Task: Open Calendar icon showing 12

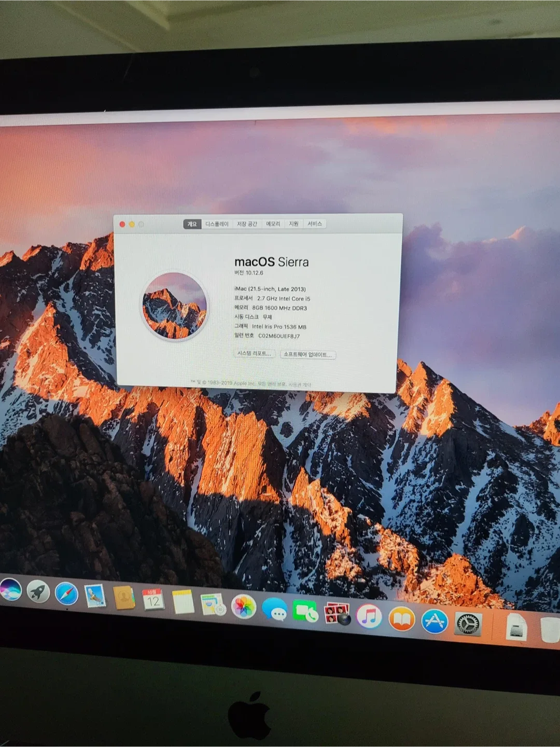Action: (x=153, y=600)
